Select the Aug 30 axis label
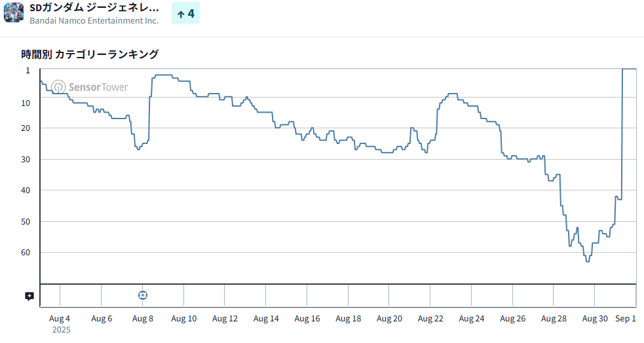Viewport: 644px width, 343px height. (x=595, y=319)
